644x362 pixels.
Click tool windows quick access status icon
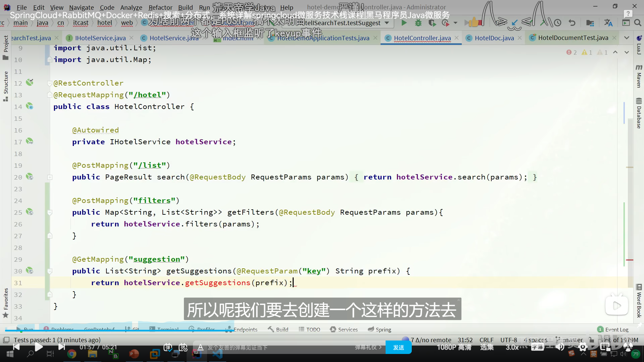[6, 340]
